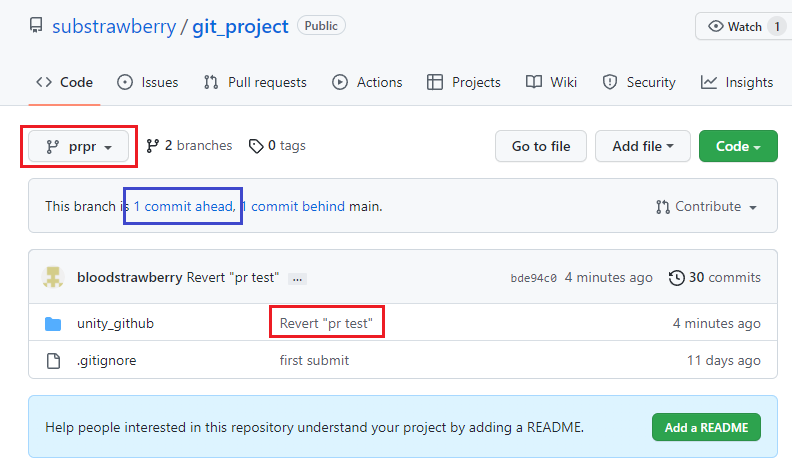
Task: Click the 11 days ago timestamp
Action: pos(723,360)
